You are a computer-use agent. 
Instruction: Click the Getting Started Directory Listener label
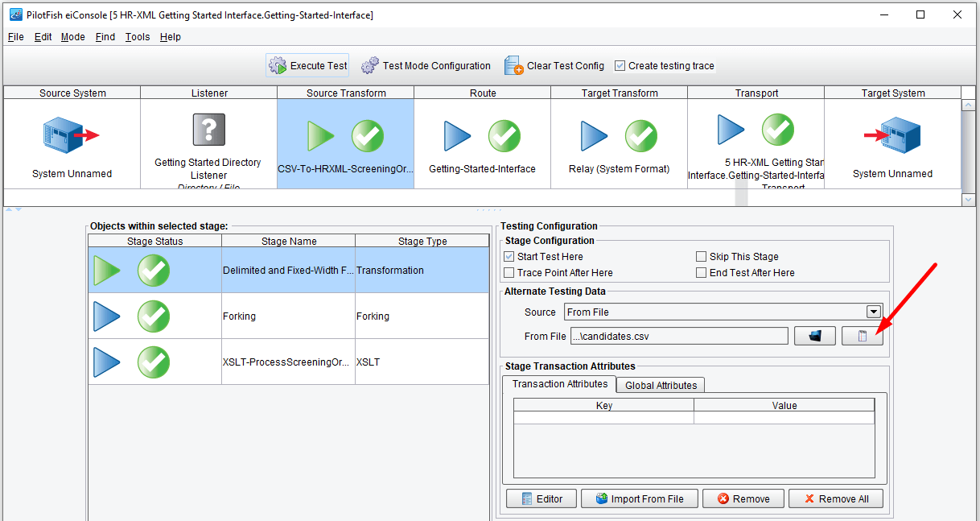click(x=208, y=168)
